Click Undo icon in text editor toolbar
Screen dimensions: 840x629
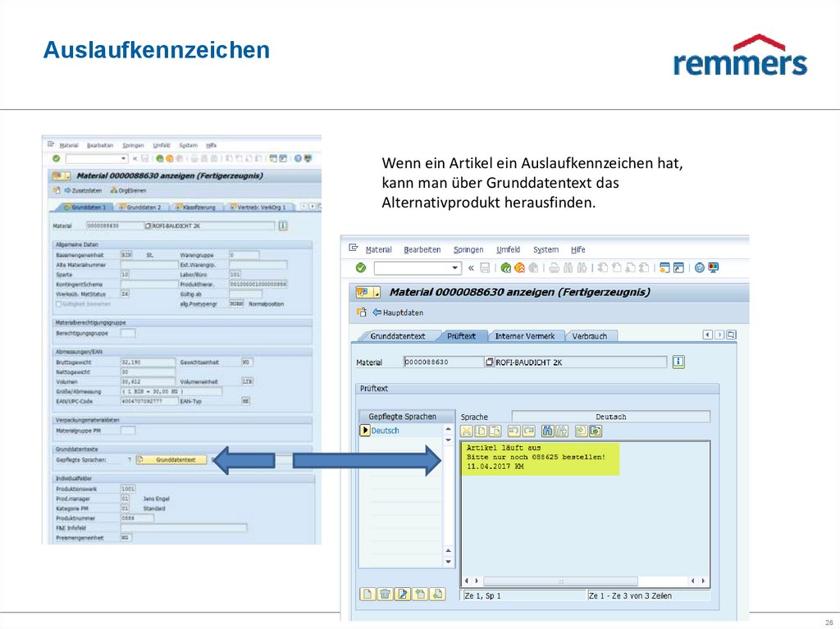pos(514,431)
